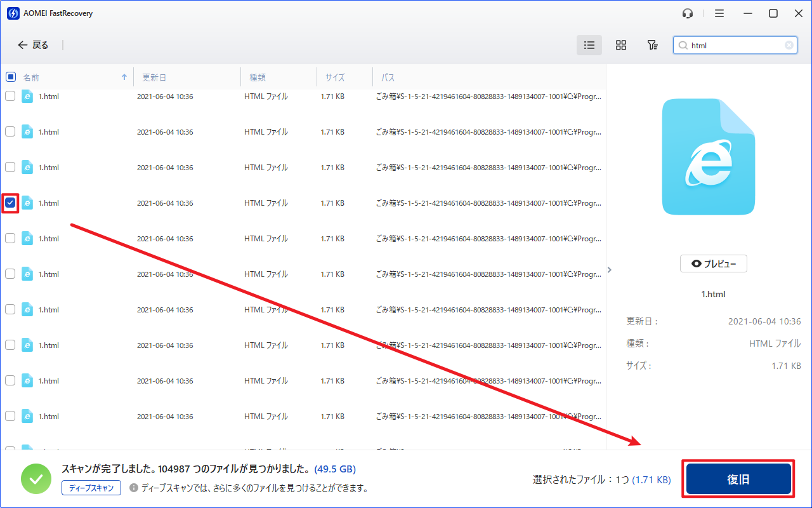This screenshot has width=812, height=508.
Task: Sort by the 名前 column header
Action: click(31, 77)
